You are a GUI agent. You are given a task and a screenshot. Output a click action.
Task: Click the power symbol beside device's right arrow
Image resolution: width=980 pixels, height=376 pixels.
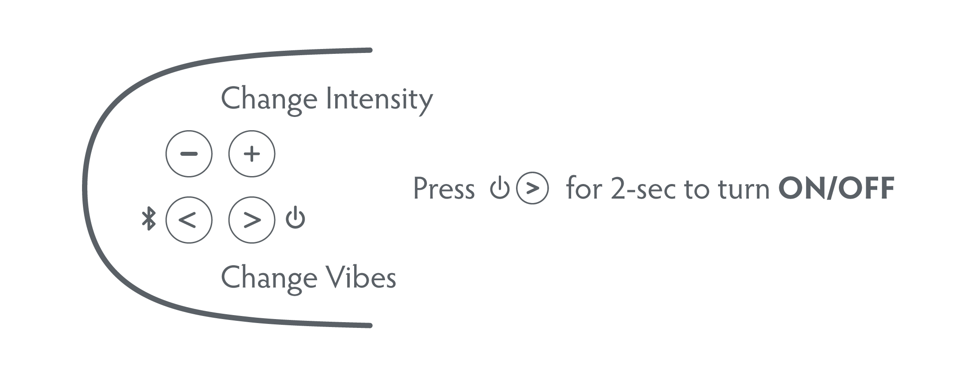click(295, 218)
